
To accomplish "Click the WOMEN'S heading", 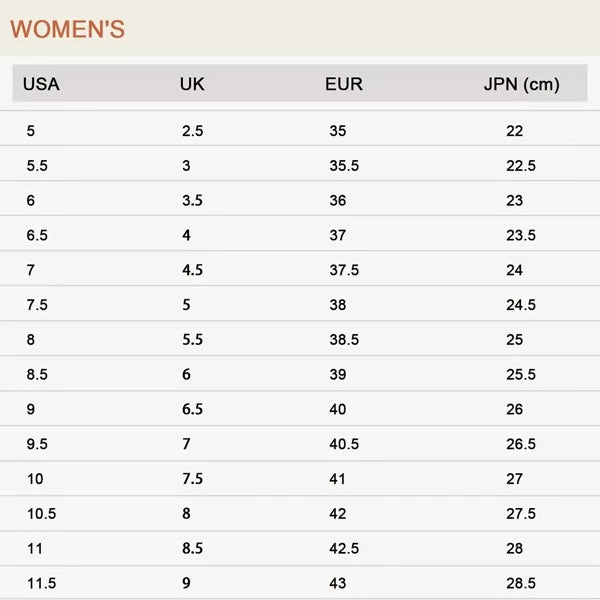I will pyautogui.click(x=67, y=29).
